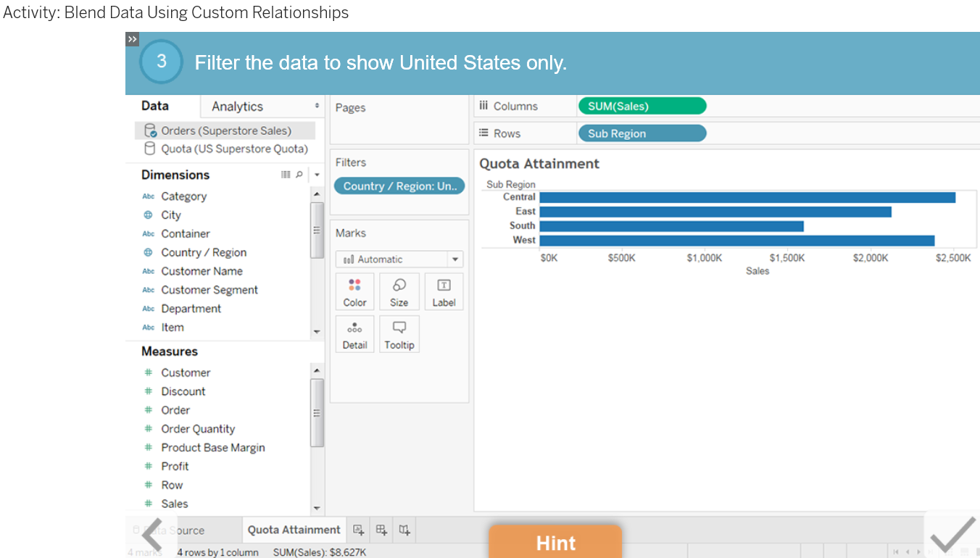Screen dimensions: 980x558
Task: Select the Product Base Margin measure
Action: pos(213,448)
